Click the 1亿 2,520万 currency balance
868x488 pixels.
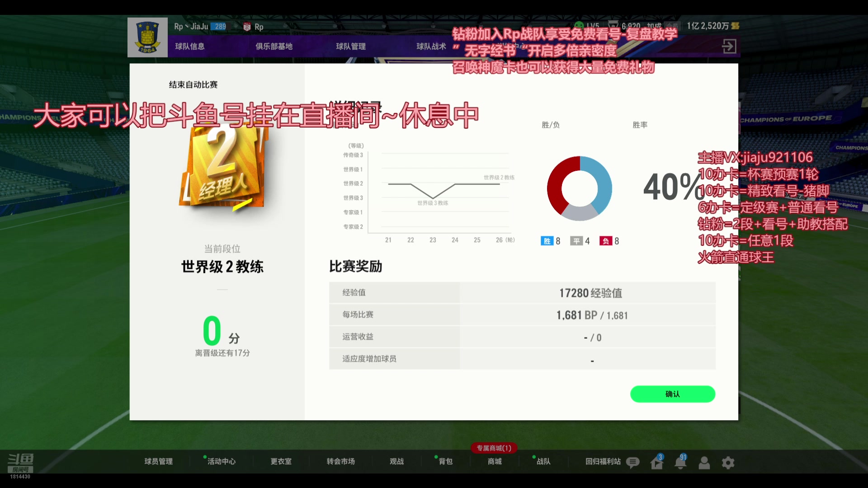pyautogui.click(x=708, y=26)
